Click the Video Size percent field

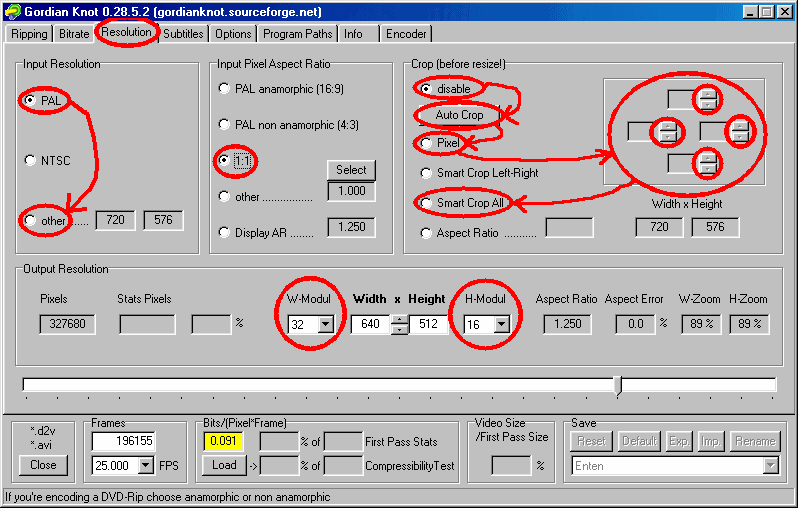tap(511, 465)
